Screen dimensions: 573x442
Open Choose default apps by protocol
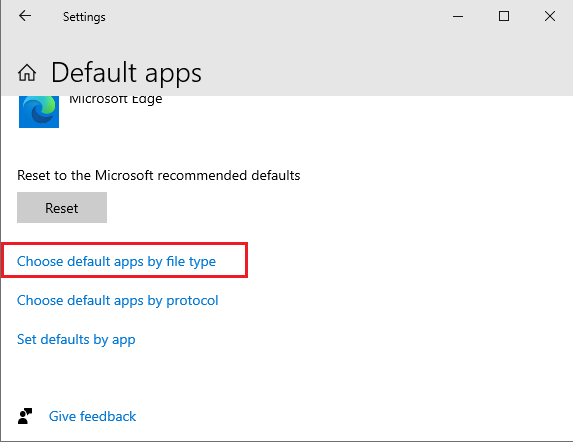pos(118,301)
